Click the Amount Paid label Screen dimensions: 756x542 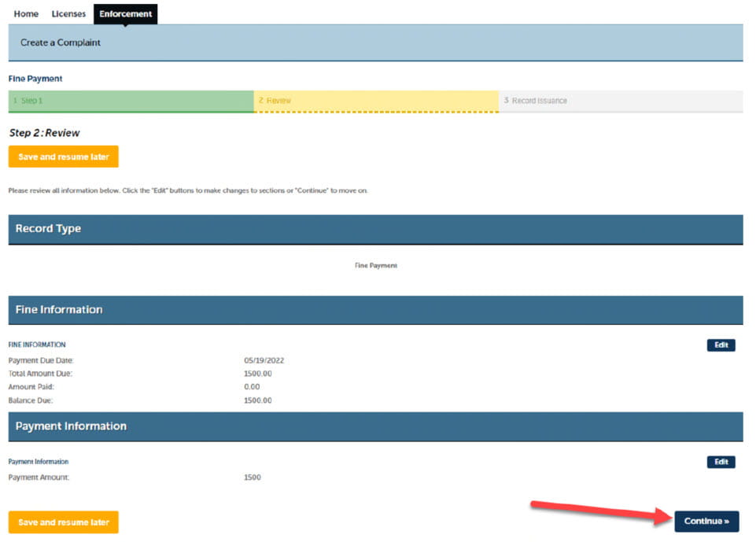[31, 387]
